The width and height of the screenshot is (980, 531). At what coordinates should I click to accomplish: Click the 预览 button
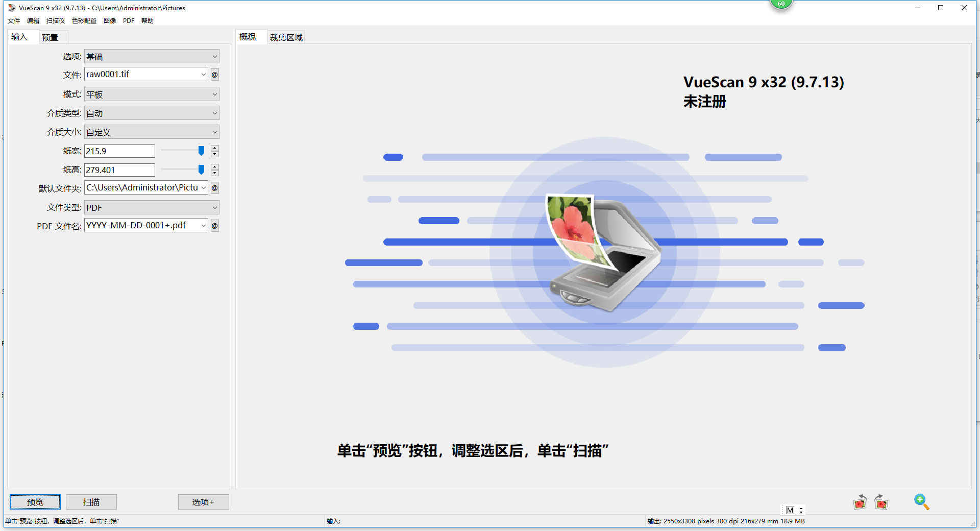coord(35,502)
